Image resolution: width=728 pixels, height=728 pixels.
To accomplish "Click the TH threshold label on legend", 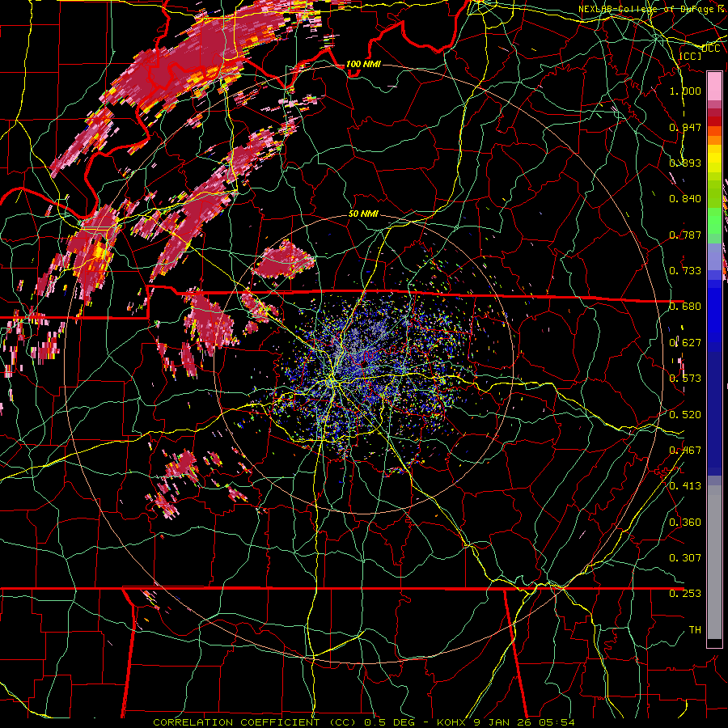I will [x=695, y=629].
